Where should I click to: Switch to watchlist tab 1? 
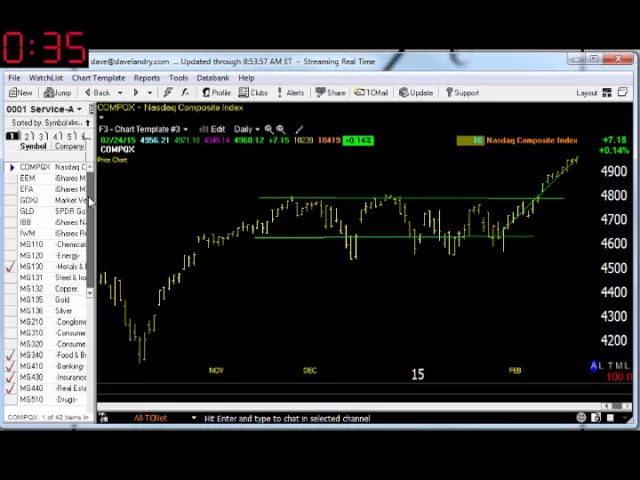pos(13,136)
